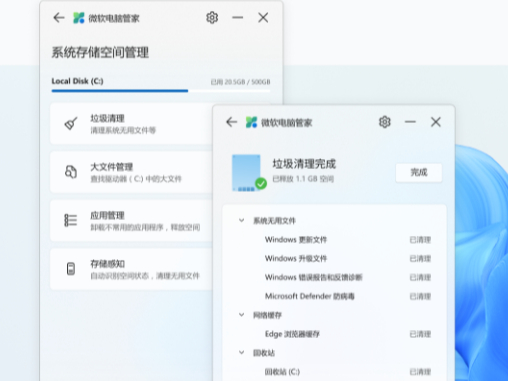Viewport: 508px width, 381px height.
Task: Click the 已释放 1.1 GB 空间 text
Action: (303, 179)
